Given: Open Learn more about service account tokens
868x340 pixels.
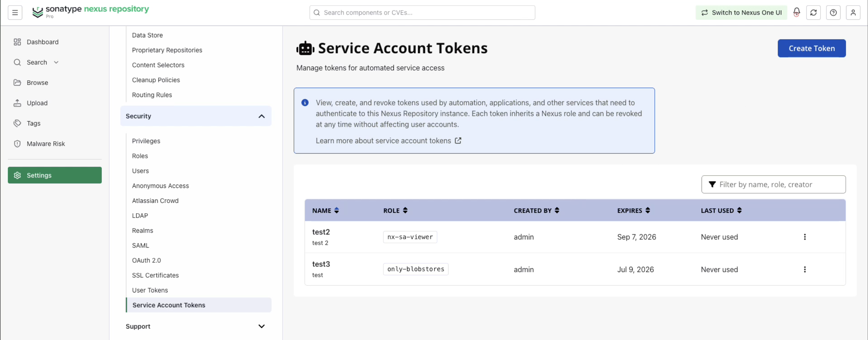Looking at the screenshot, I should pyautogui.click(x=388, y=141).
